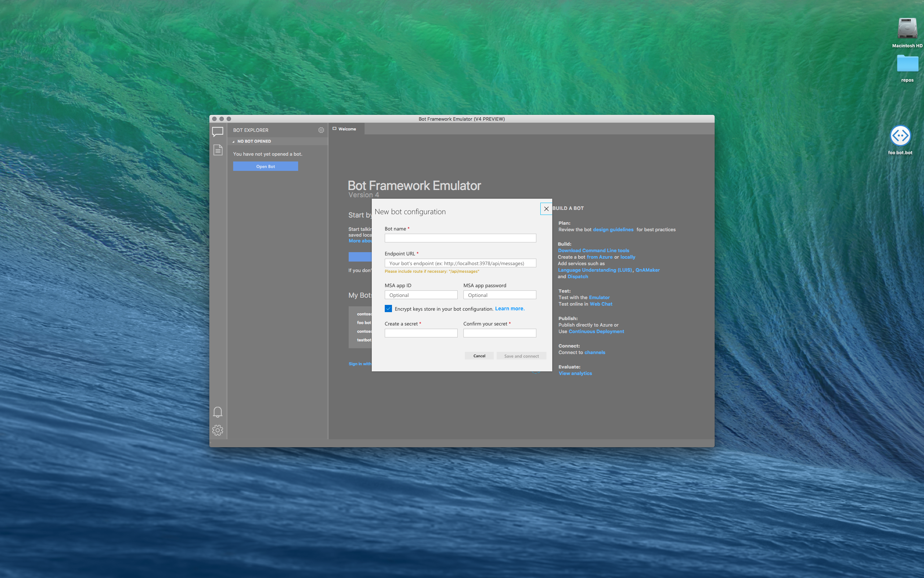The image size is (924, 578).
Task: Open the Services document icon in sidebar
Action: click(218, 150)
